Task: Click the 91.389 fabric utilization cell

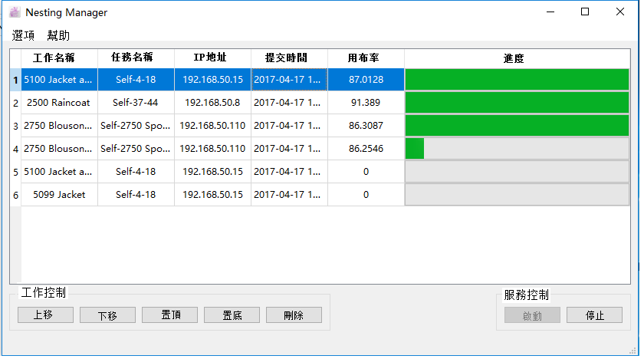Action: [x=366, y=103]
